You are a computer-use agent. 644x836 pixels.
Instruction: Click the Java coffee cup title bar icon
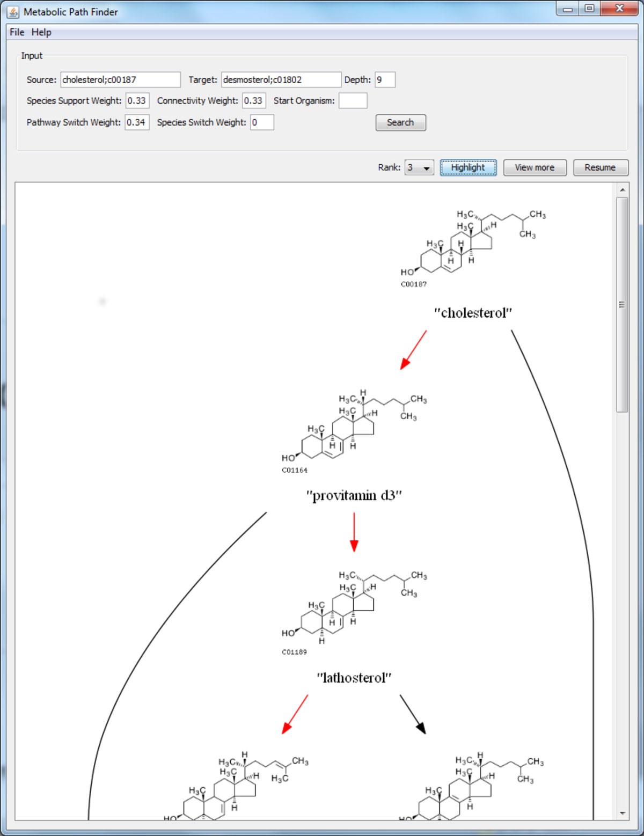12,11
